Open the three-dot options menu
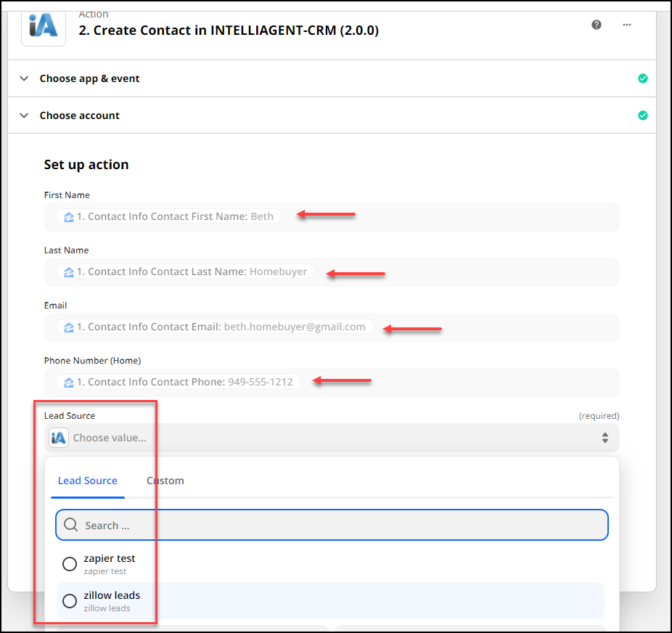 coord(626,25)
